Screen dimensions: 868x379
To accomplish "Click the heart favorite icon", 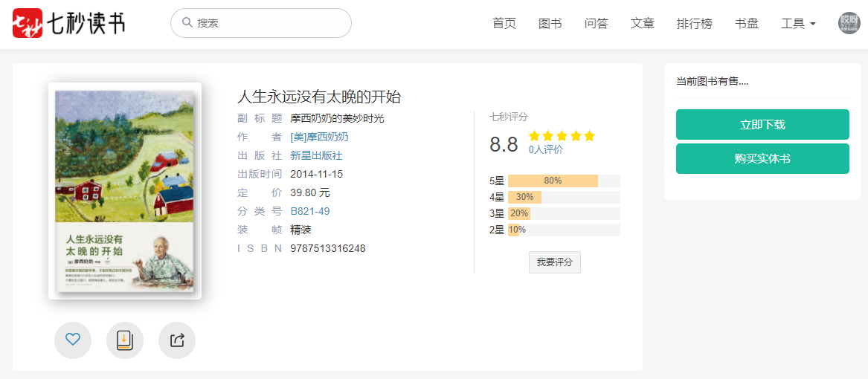I will pos(73,340).
